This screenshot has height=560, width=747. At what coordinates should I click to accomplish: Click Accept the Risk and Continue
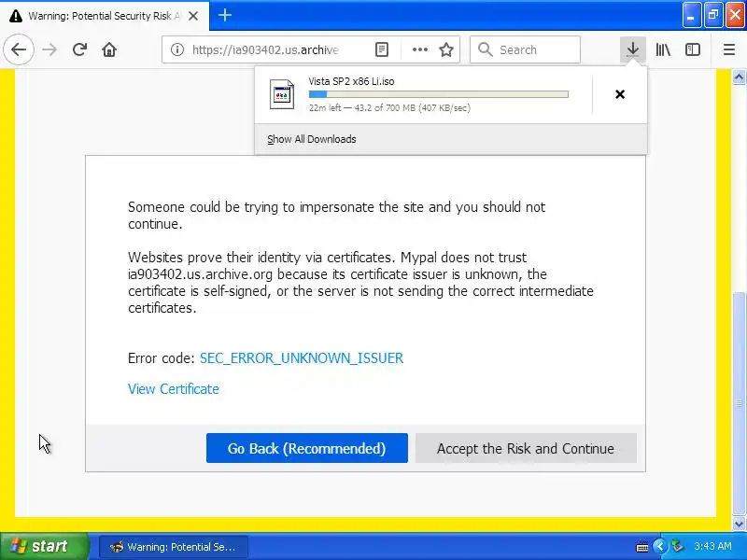tap(526, 448)
